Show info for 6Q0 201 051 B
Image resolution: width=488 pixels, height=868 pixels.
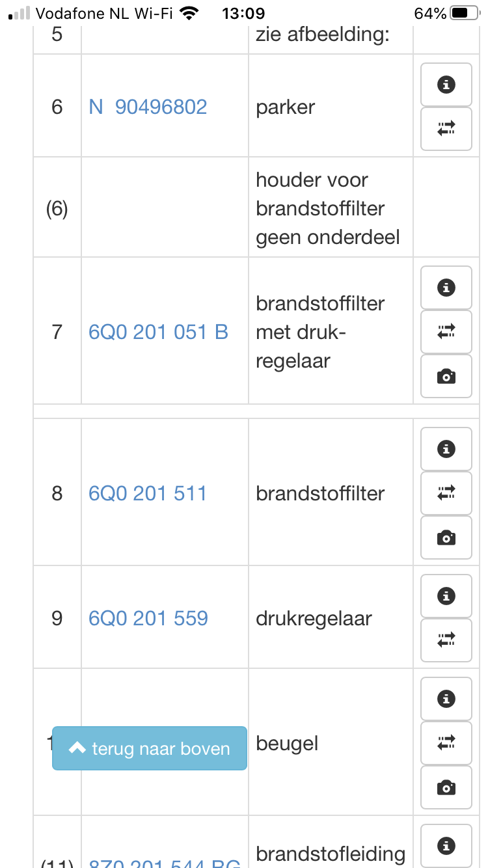tap(446, 288)
